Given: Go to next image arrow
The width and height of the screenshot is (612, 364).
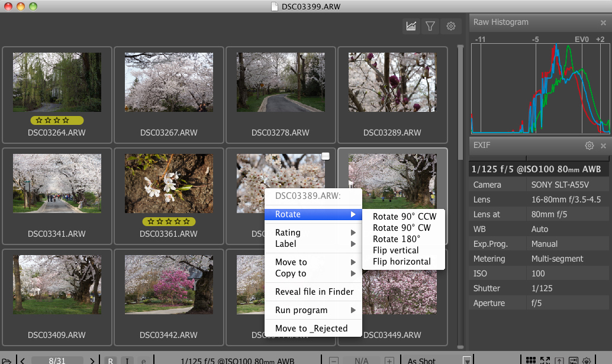Looking at the screenshot, I should (92, 360).
